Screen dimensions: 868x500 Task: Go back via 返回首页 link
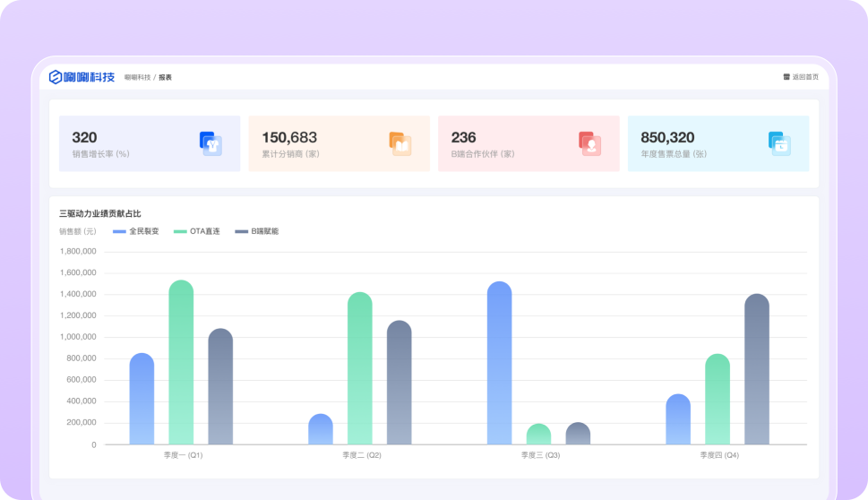[x=805, y=77]
